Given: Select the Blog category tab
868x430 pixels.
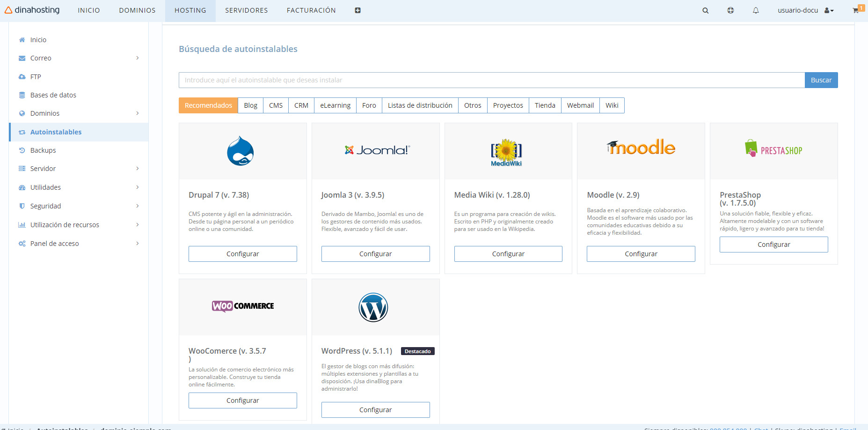Looking at the screenshot, I should 250,105.
